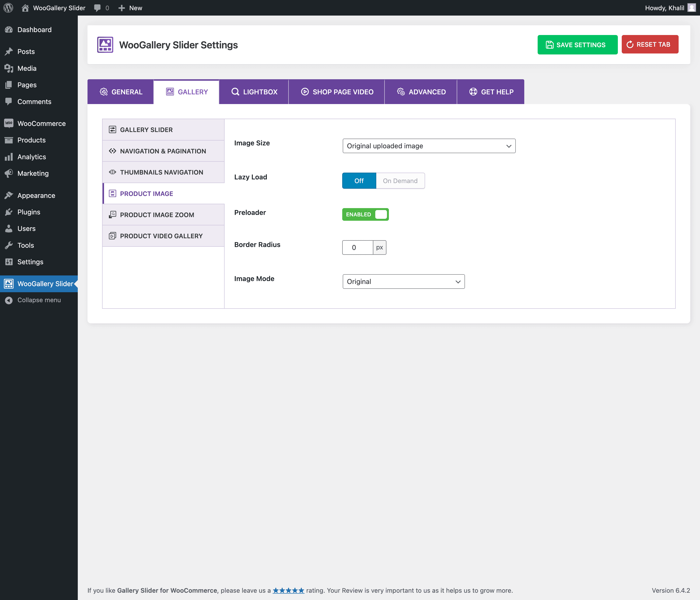This screenshot has height=600, width=700.
Task: Click the Save Settings button
Action: (x=577, y=44)
